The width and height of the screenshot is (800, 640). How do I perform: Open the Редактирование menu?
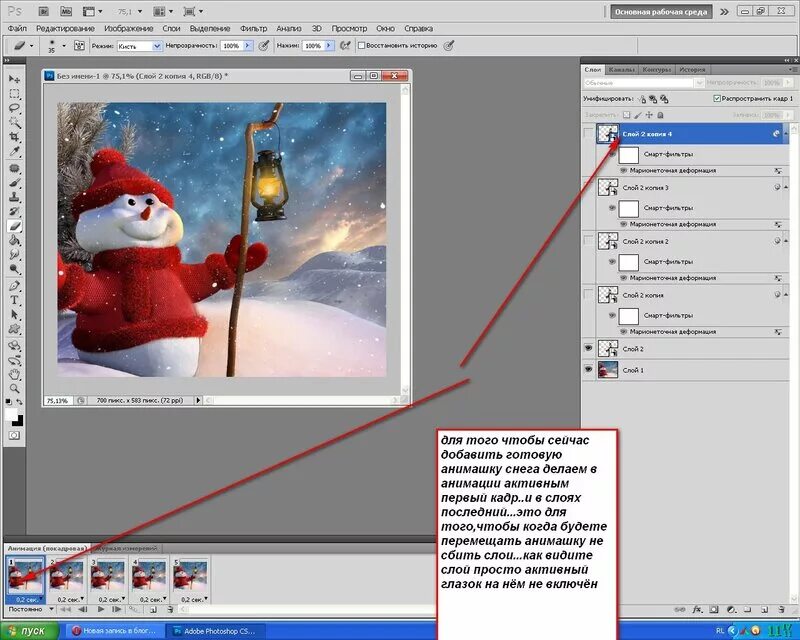coord(65,29)
